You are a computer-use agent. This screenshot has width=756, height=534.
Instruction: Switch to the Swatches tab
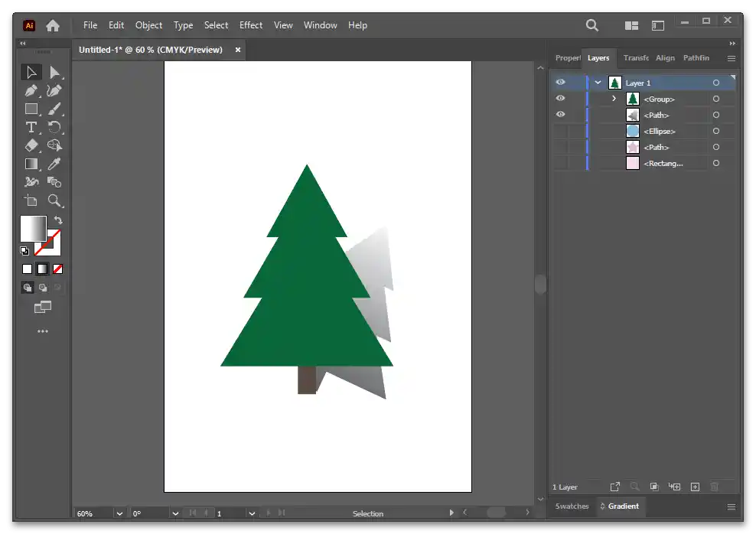pyautogui.click(x=572, y=506)
